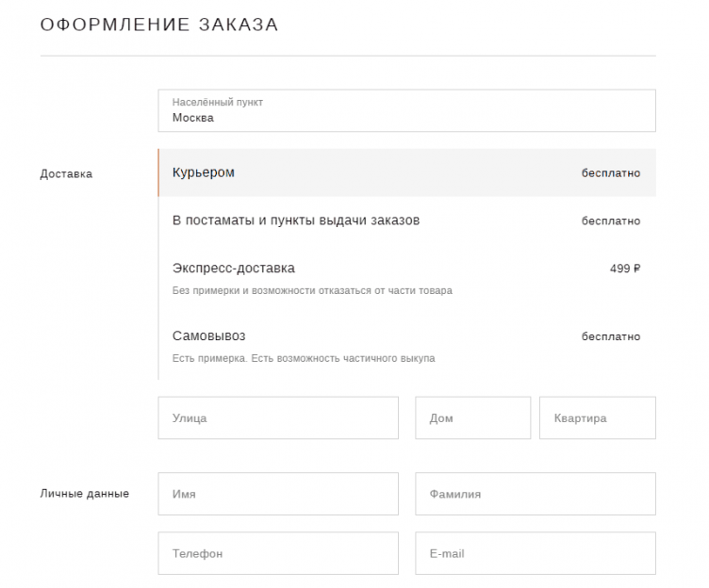
Task: Click the Населённый пункт field with Москва
Action: (406, 111)
